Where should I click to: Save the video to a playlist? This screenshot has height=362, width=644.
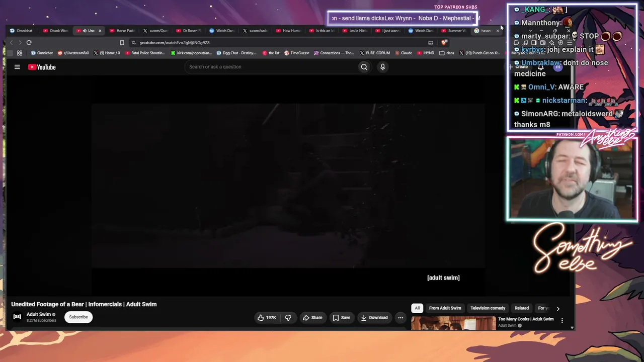[341, 317]
